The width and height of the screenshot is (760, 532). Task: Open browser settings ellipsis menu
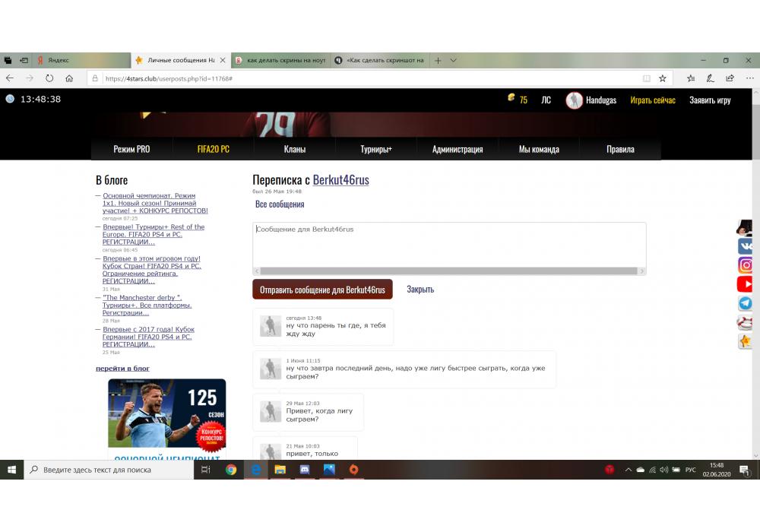tap(749, 78)
